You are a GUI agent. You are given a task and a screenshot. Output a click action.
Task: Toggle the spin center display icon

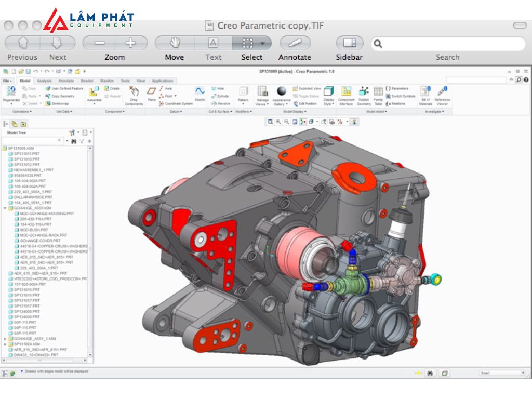click(x=303, y=122)
